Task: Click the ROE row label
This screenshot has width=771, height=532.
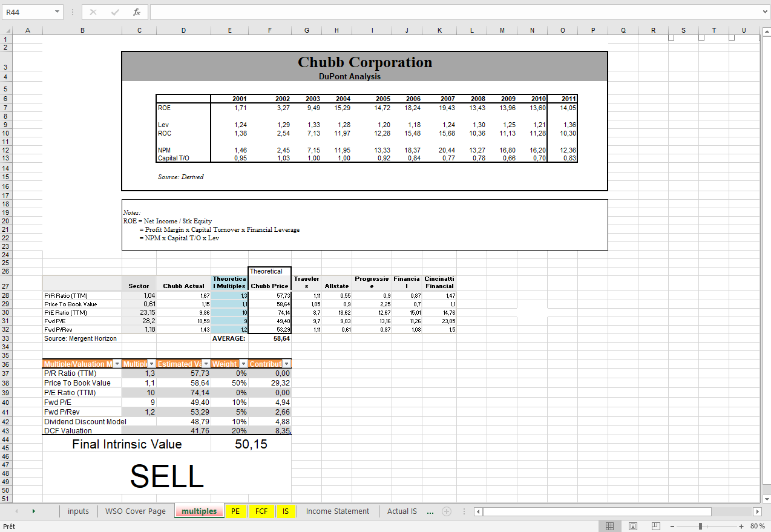Action: [x=164, y=108]
